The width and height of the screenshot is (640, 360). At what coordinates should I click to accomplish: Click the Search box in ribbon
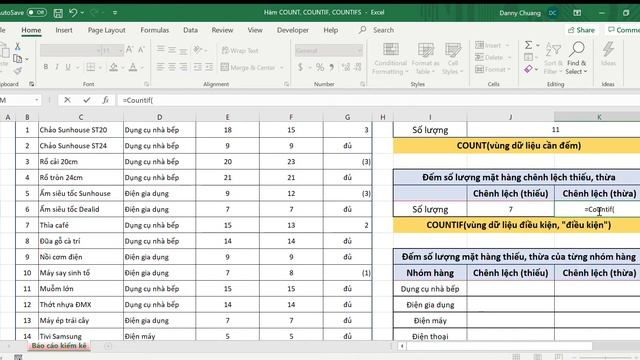377,30
